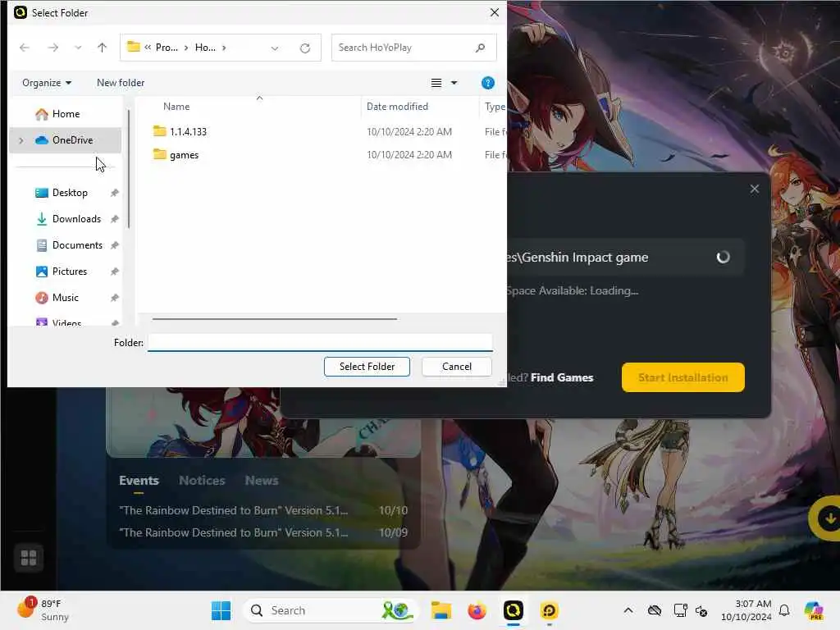
Task: Open HoYoPlay black taskbar icon
Action: 514,610
